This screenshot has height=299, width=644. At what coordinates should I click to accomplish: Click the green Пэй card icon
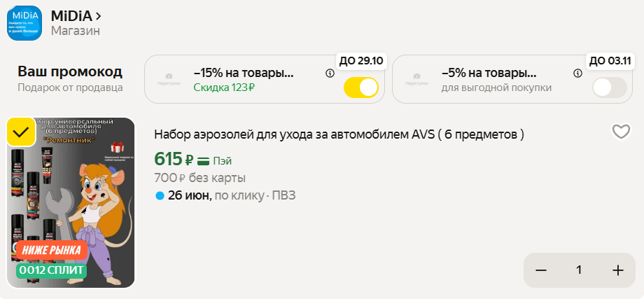click(203, 160)
